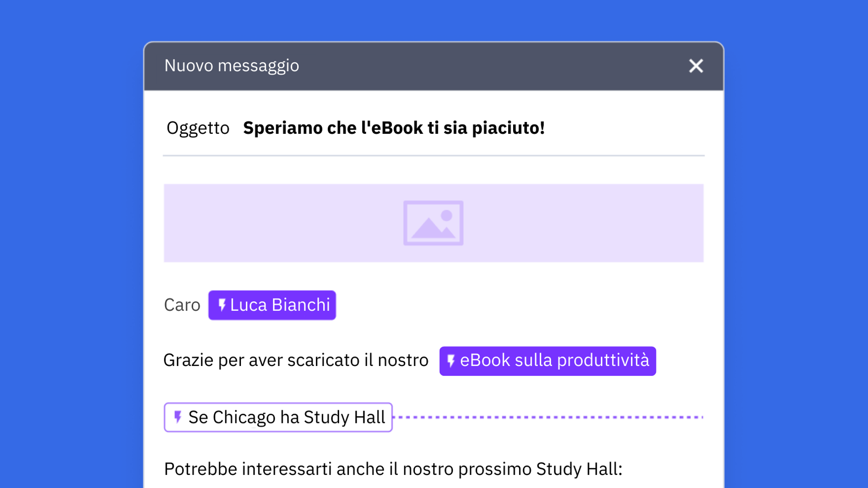Click lightning icon in Se Chicago condition
The width and height of the screenshot is (868, 488).
point(178,417)
